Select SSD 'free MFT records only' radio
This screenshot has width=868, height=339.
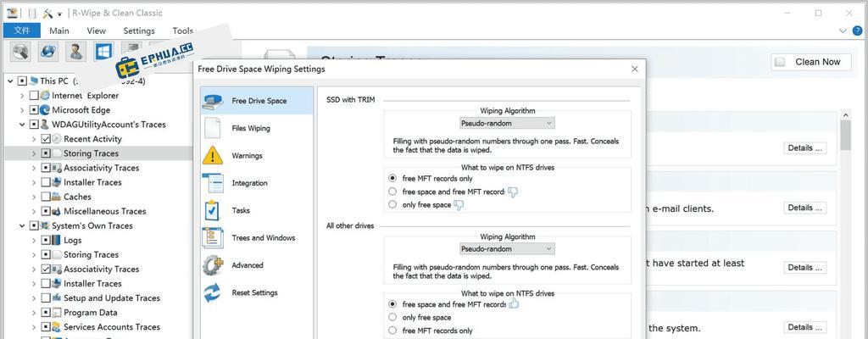click(x=392, y=178)
